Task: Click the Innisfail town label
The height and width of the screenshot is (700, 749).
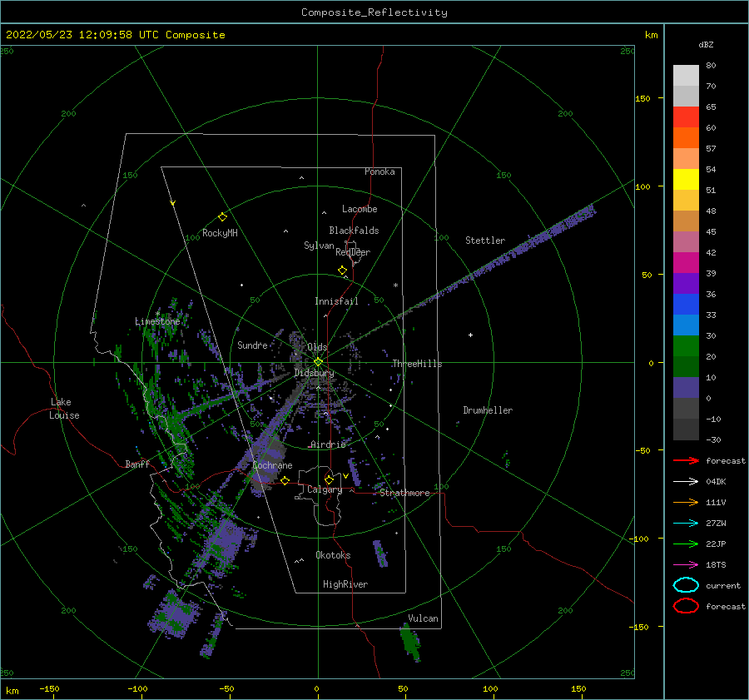Action: [336, 301]
